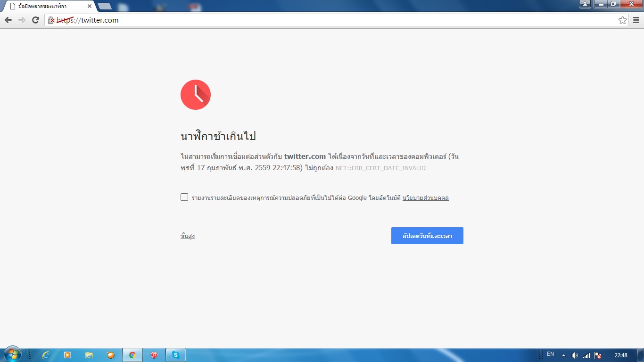The height and width of the screenshot is (362, 644).
Task: Open the Action Center flag icon
Action: tap(598, 355)
